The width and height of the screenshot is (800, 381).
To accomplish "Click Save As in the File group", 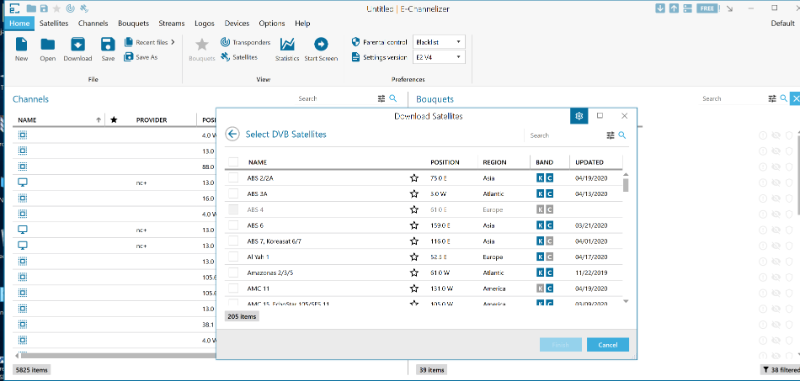I will (141, 57).
